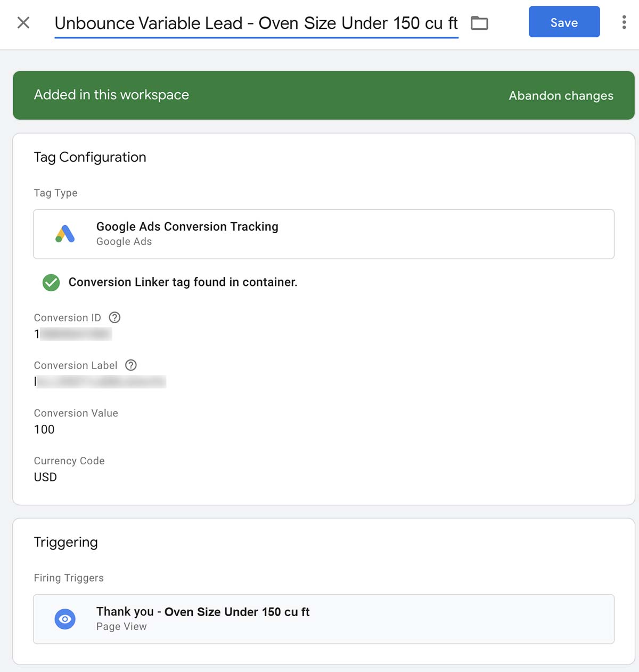Viewport: 639px width, 672px height.
Task: Click the Firing Triggers label
Action: tap(69, 578)
